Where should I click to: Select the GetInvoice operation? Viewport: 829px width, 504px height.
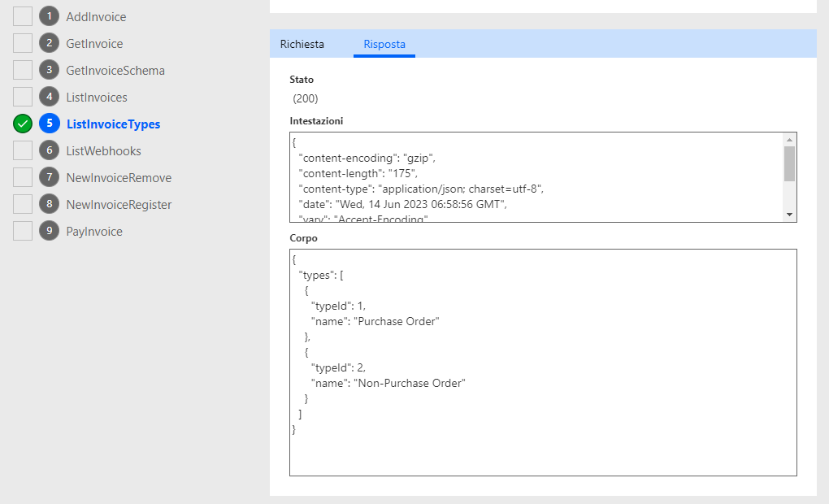pyautogui.click(x=94, y=44)
